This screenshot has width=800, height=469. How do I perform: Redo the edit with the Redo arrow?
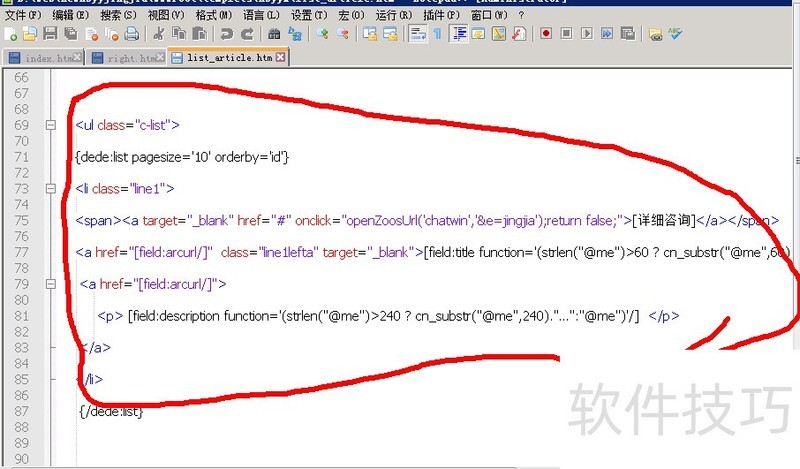(247, 34)
